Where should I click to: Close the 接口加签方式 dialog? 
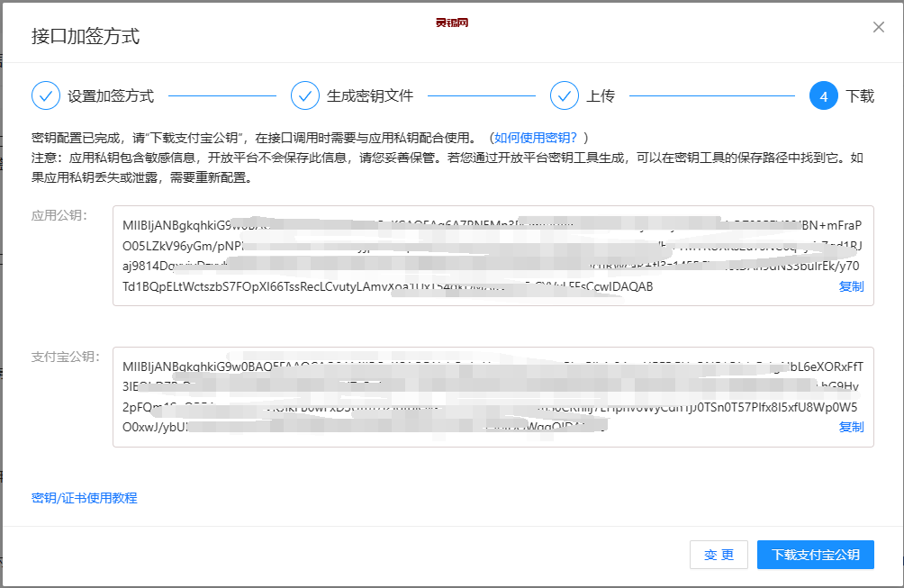click(x=879, y=27)
